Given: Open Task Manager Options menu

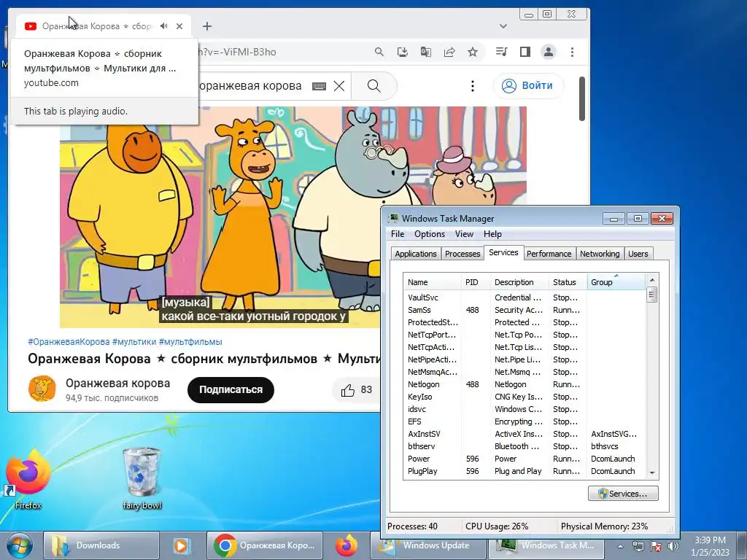Looking at the screenshot, I should tap(429, 234).
